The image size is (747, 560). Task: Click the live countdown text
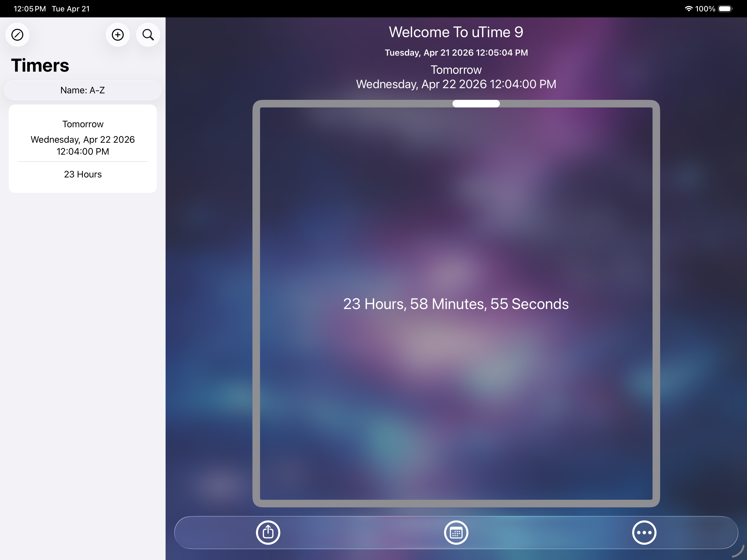pyautogui.click(x=455, y=304)
